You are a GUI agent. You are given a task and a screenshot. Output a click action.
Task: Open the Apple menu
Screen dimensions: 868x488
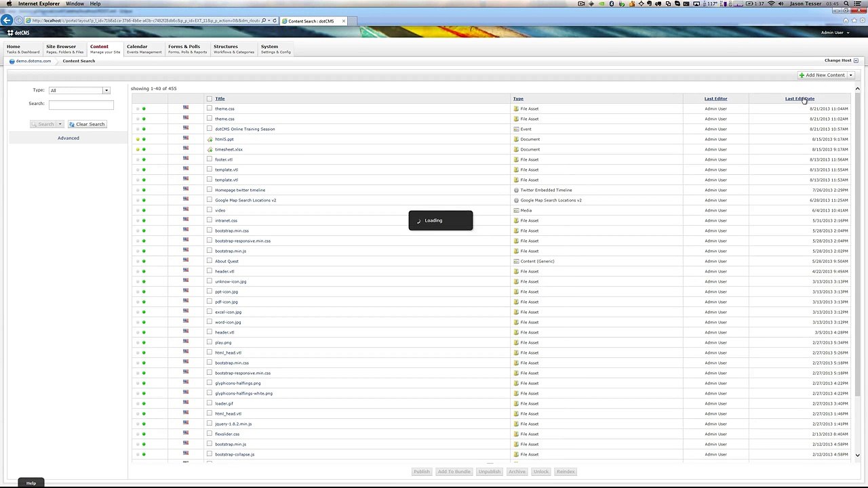(8, 4)
